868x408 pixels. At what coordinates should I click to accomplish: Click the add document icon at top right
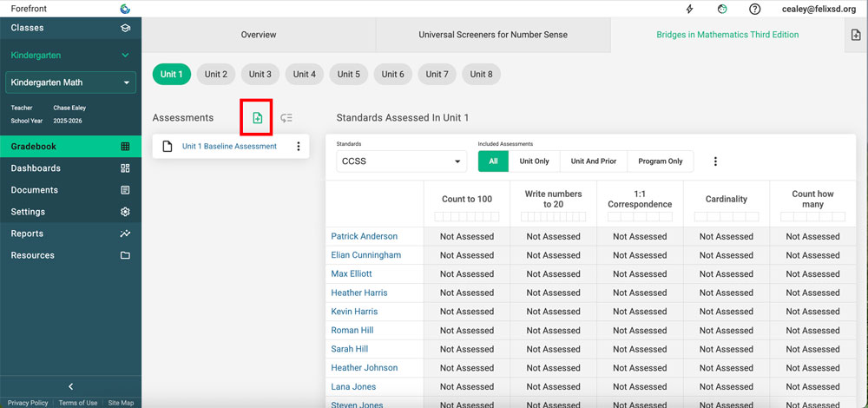coord(856,35)
